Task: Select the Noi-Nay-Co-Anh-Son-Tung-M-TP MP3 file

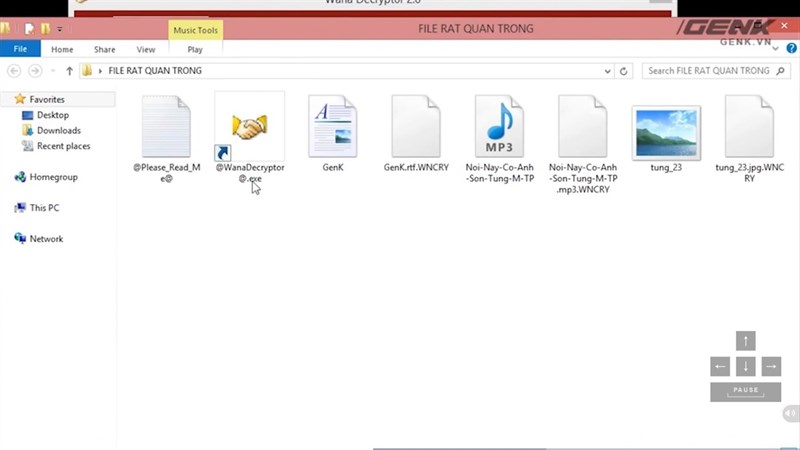Action: click(499, 127)
